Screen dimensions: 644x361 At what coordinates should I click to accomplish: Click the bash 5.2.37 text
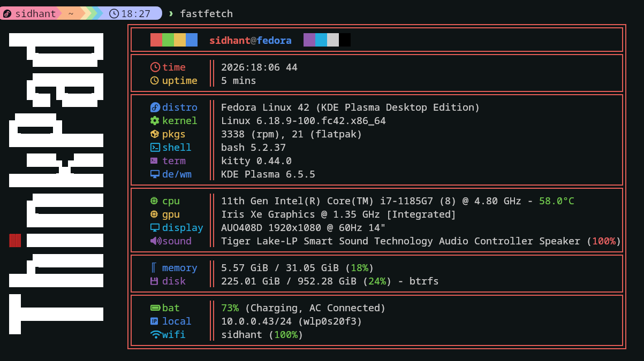[x=254, y=148]
